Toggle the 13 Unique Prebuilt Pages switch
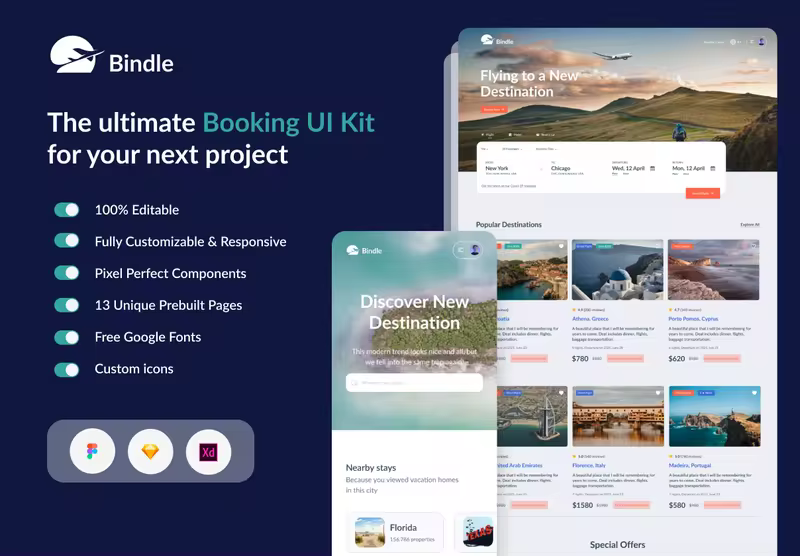The width and height of the screenshot is (800, 556). [67, 305]
